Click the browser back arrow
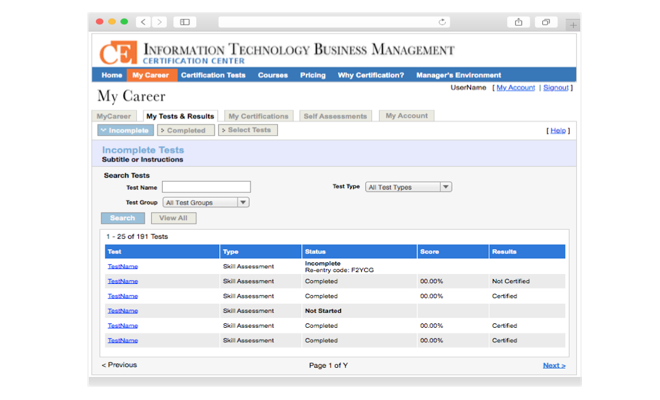660x400 pixels. (x=143, y=22)
